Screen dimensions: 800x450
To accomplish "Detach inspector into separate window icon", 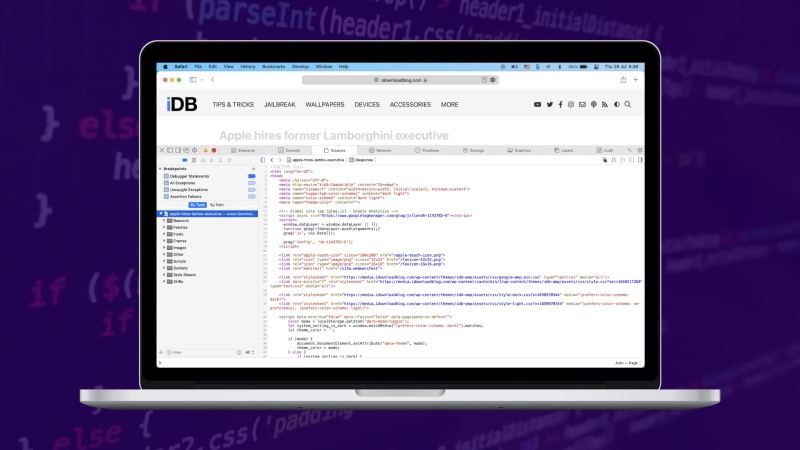I will pos(186,150).
